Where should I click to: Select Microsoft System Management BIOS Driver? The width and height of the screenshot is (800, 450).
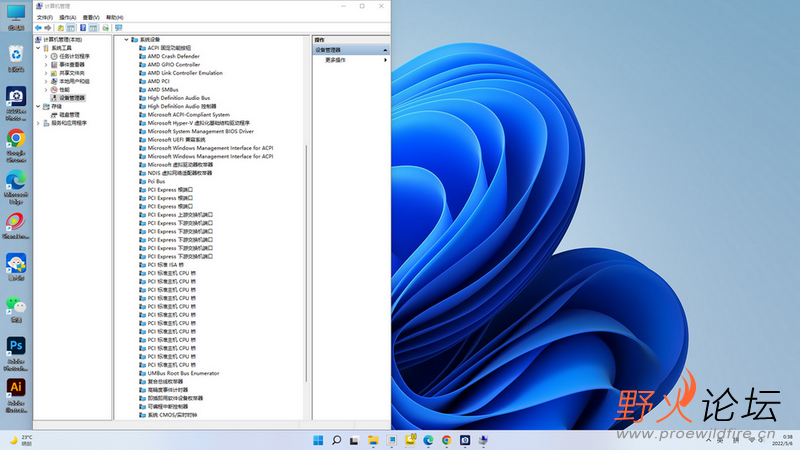(x=201, y=131)
